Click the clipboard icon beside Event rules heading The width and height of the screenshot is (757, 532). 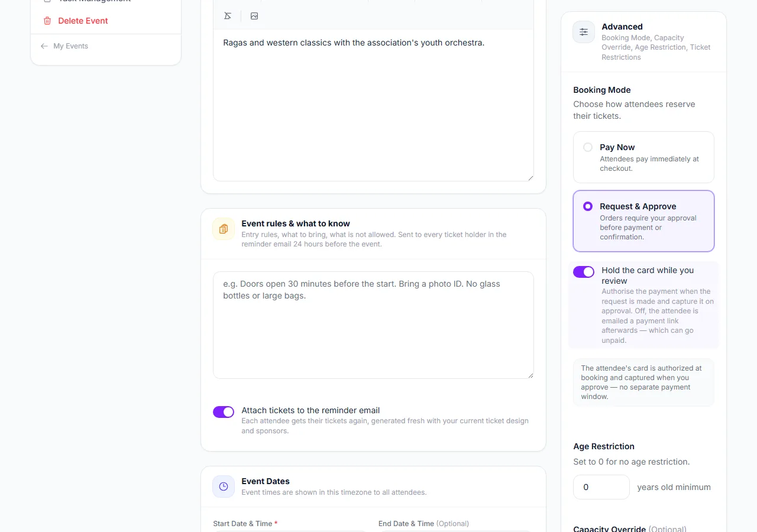coord(224,229)
